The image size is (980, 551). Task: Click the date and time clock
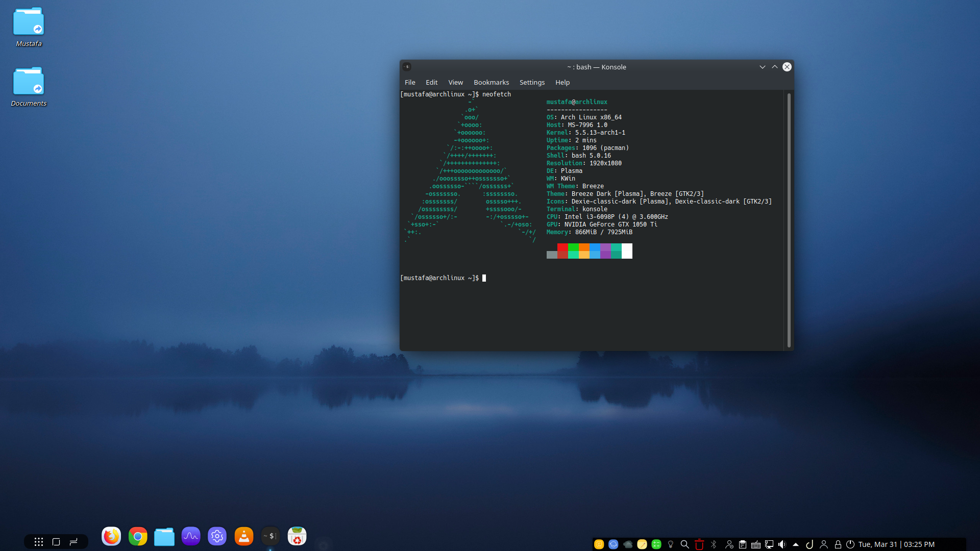[x=896, y=544]
